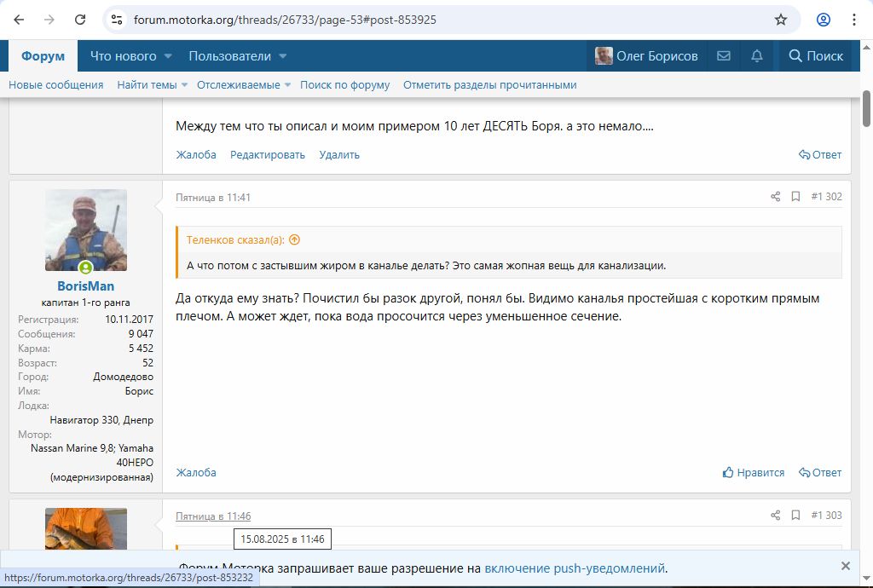Open the notifications bell icon
The height and width of the screenshot is (588, 873).
tap(757, 56)
